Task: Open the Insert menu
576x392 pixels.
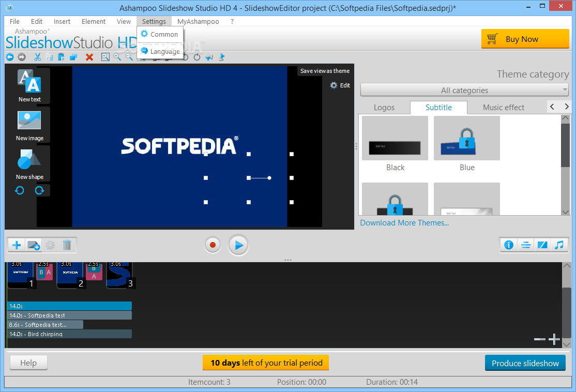Action: (x=62, y=22)
